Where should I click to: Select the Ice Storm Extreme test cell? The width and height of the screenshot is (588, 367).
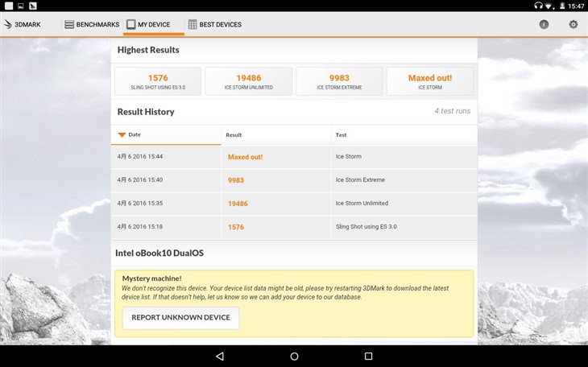360,180
